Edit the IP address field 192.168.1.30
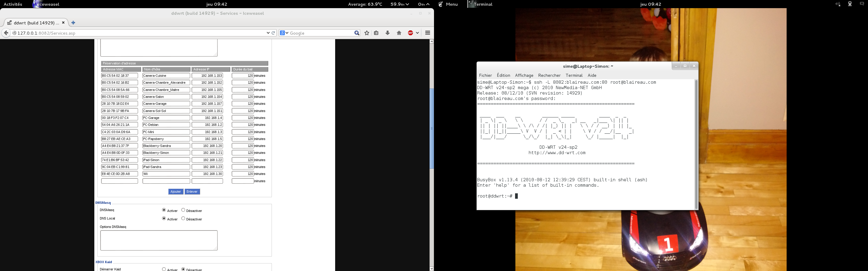This screenshot has width=868, height=271. [207, 174]
